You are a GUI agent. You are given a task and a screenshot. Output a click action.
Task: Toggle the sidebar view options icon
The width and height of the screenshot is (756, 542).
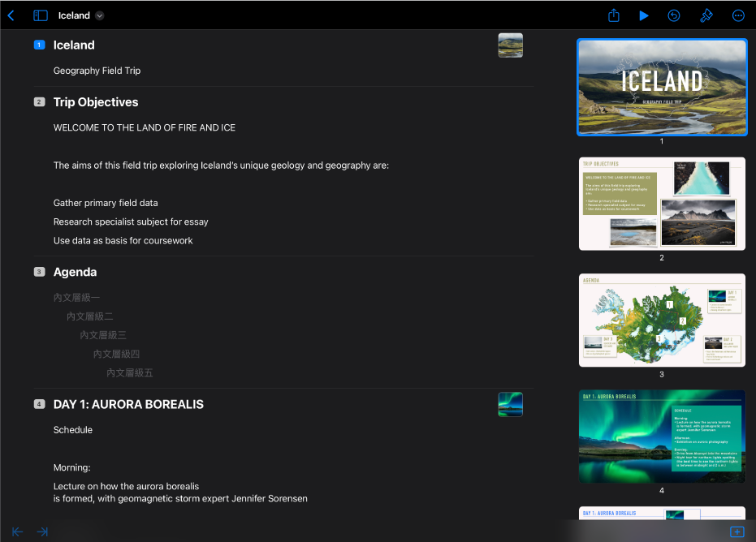pos(41,15)
